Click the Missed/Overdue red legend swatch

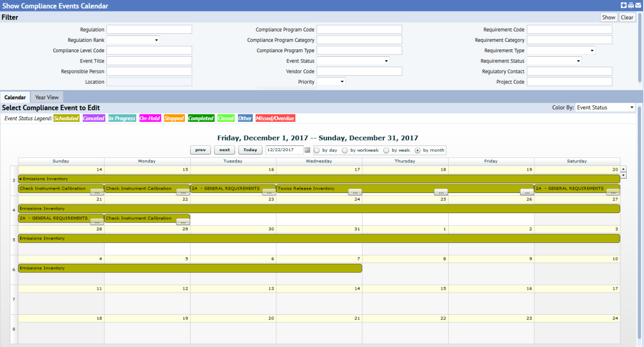tap(275, 118)
